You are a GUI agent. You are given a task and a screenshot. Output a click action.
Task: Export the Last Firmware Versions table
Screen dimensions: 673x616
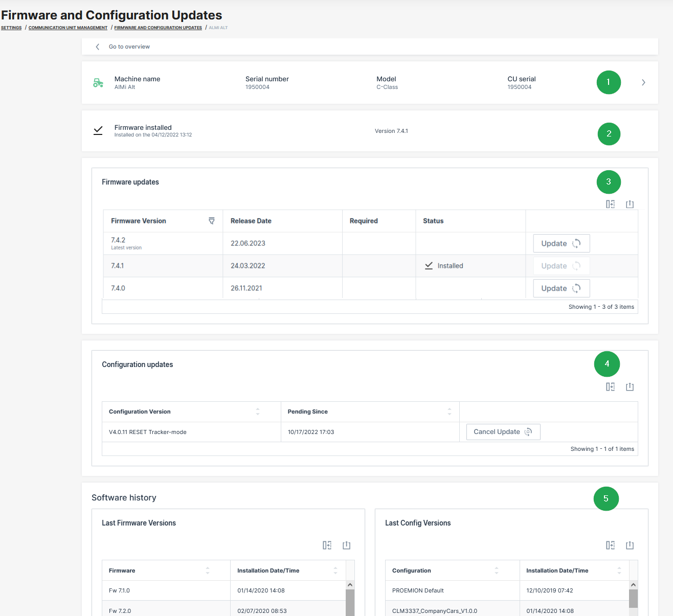tap(346, 545)
